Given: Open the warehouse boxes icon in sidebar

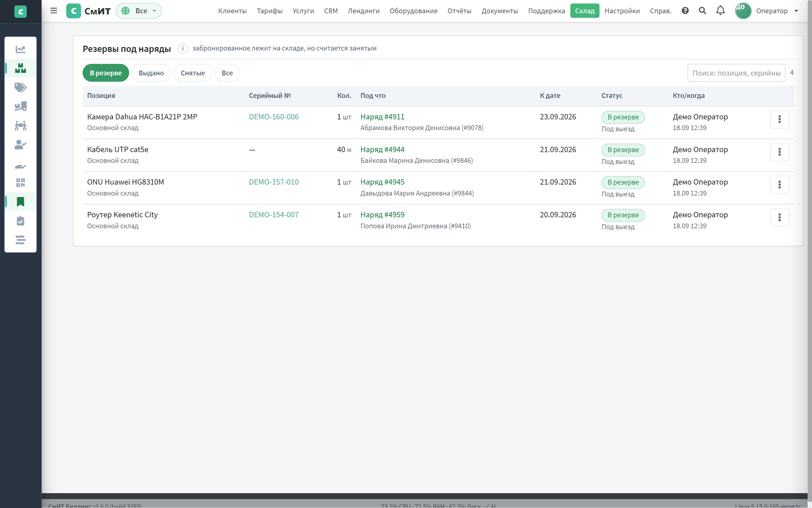Looking at the screenshot, I should pyautogui.click(x=21, y=68).
